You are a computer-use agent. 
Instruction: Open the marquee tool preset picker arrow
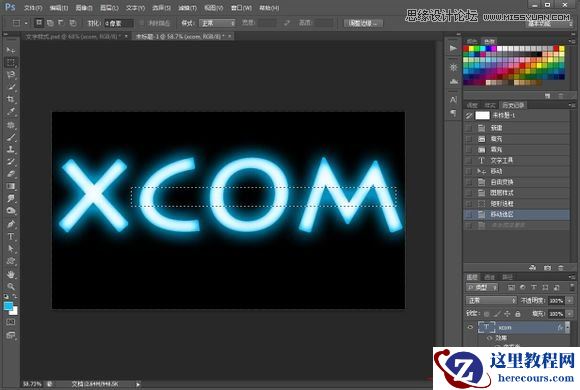26,23
